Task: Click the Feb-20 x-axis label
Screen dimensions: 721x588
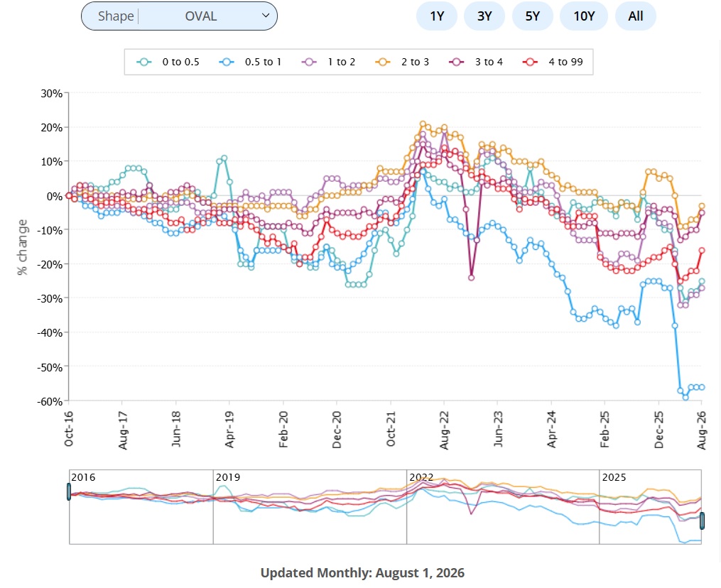Action: [x=283, y=430]
